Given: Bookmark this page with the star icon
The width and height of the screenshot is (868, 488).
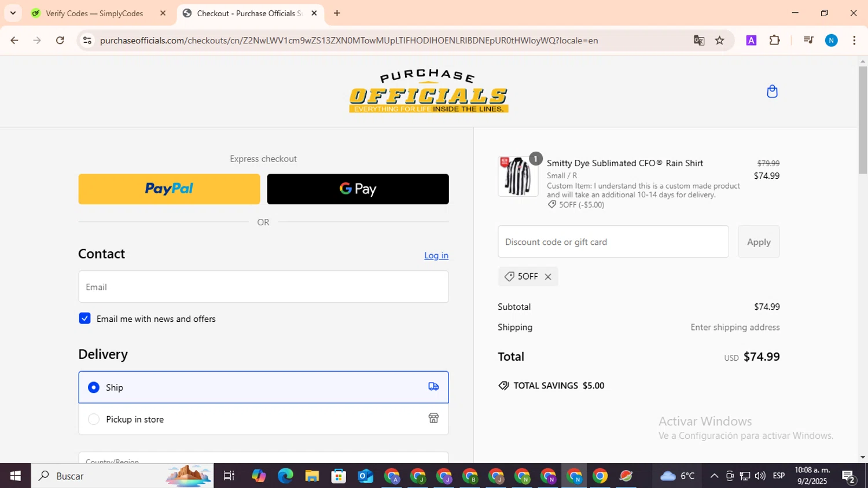Looking at the screenshot, I should [720, 41].
